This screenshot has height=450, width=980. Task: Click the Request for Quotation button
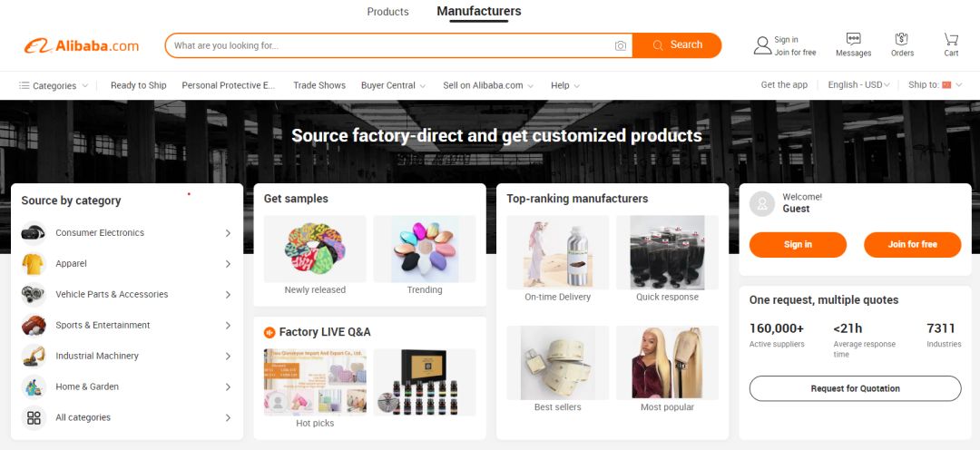(x=855, y=388)
